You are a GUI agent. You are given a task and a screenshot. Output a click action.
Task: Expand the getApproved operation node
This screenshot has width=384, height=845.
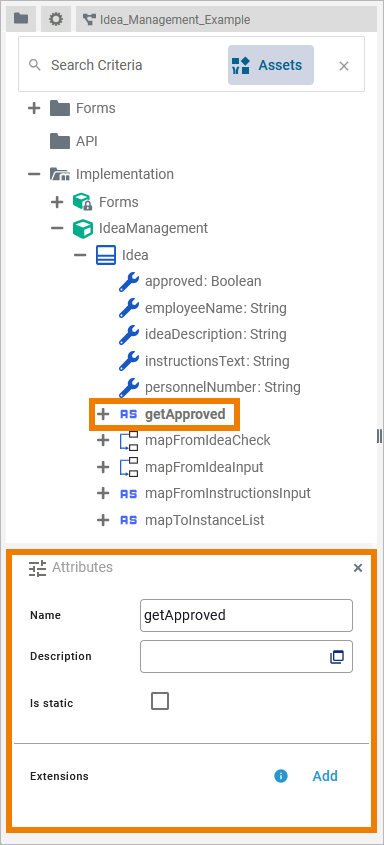pos(102,414)
